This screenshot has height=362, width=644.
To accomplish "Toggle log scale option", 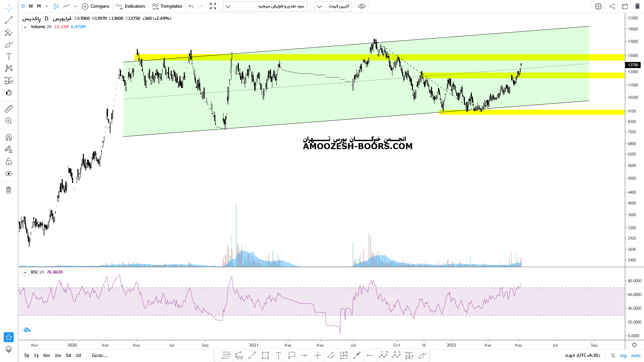I will pyautogui.click(x=623, y=356).
